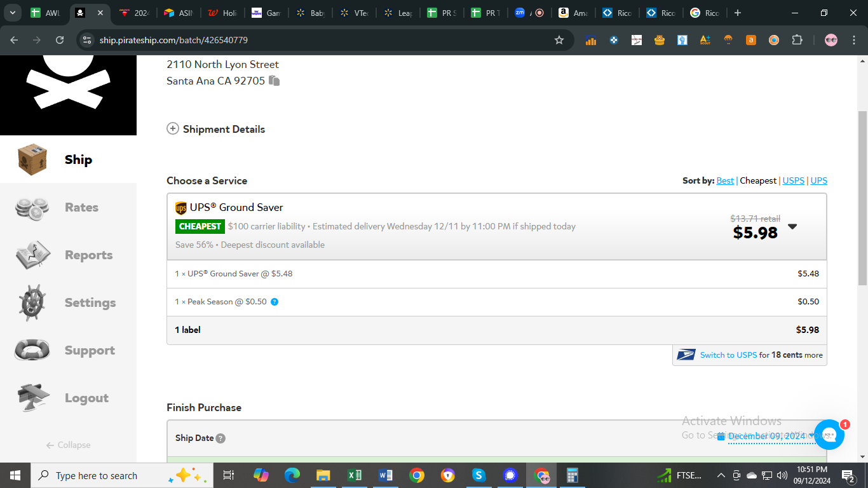Copy the Santa Ana address to clipboard
The height and width of the screenshot is (488, 868).
[x=275, y=81]
